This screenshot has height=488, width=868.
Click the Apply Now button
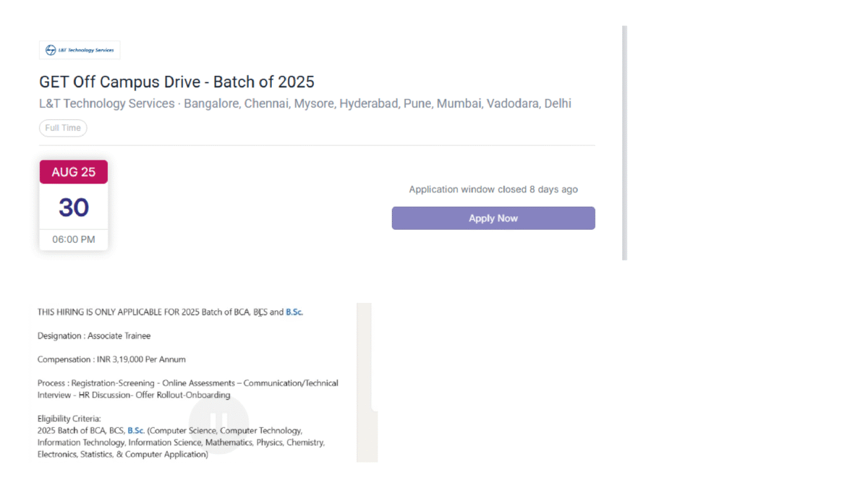click(493, 218)
